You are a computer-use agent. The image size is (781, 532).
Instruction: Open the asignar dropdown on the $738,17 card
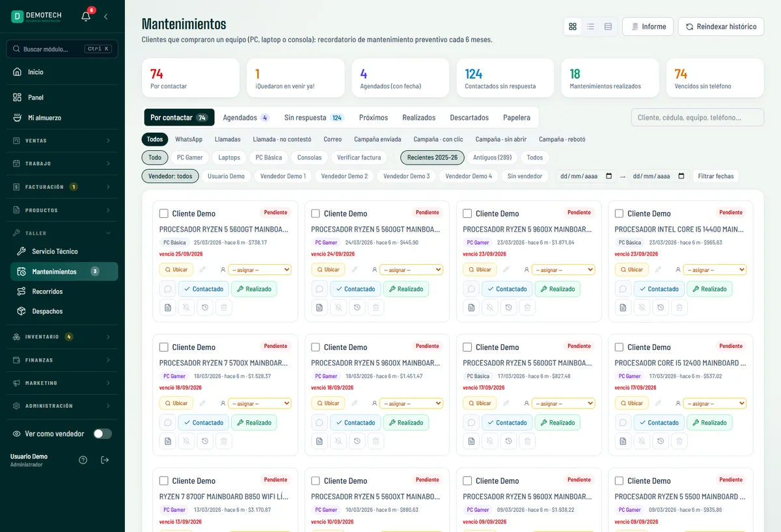point(260,269)
